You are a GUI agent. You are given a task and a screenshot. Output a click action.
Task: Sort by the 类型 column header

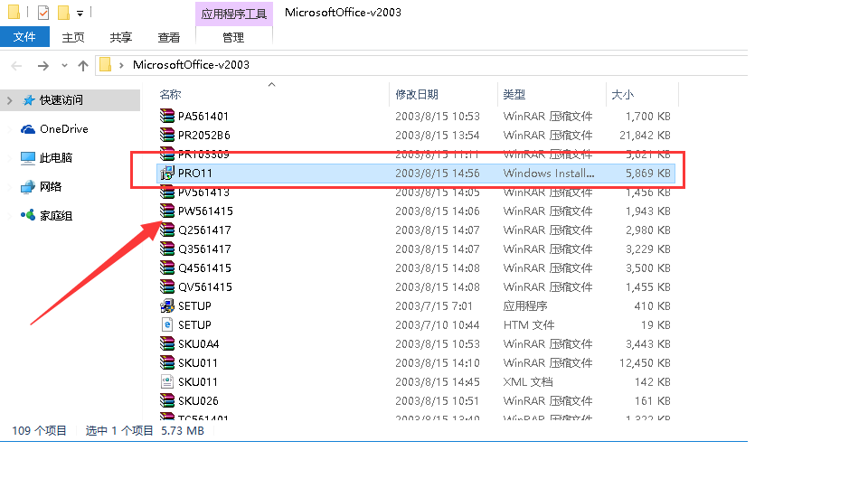(514, 95)
